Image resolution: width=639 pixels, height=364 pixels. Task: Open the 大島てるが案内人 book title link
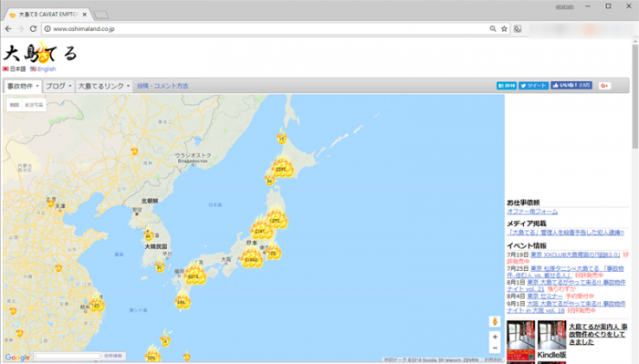tap(597, 334)
